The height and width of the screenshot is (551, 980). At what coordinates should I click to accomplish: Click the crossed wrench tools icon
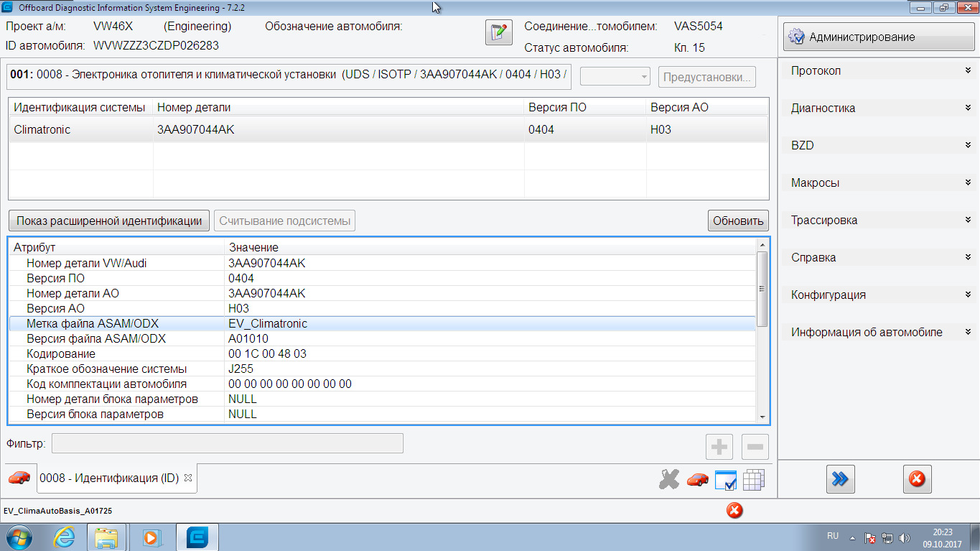669,479
